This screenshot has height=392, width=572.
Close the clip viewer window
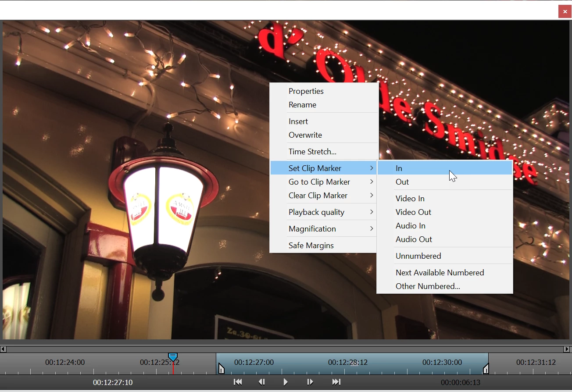pos(565,11)
